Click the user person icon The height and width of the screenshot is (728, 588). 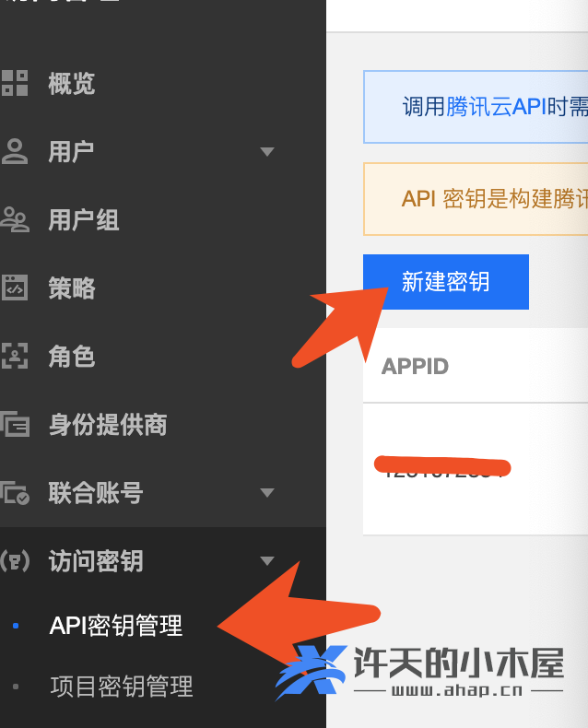(15, 151)
